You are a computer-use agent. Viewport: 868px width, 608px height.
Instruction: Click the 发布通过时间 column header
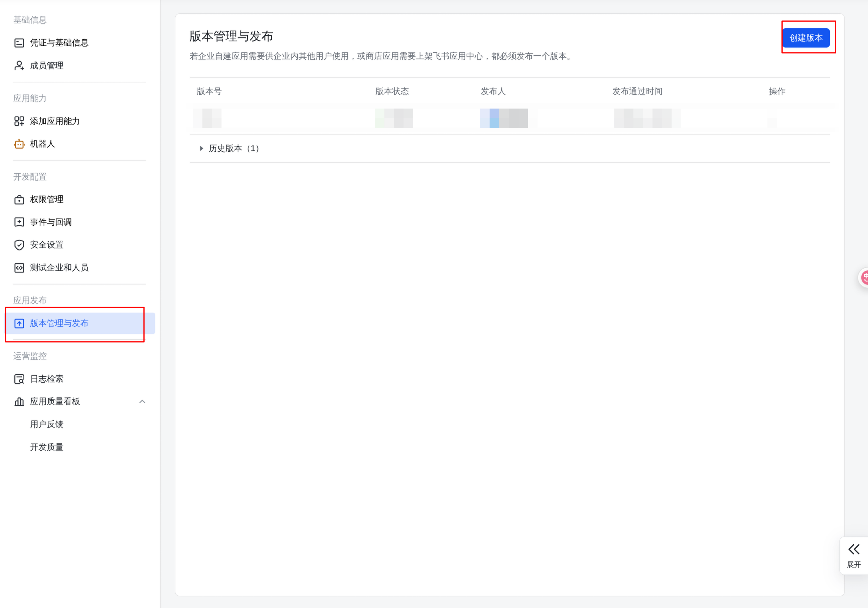(x=637, y=92)
